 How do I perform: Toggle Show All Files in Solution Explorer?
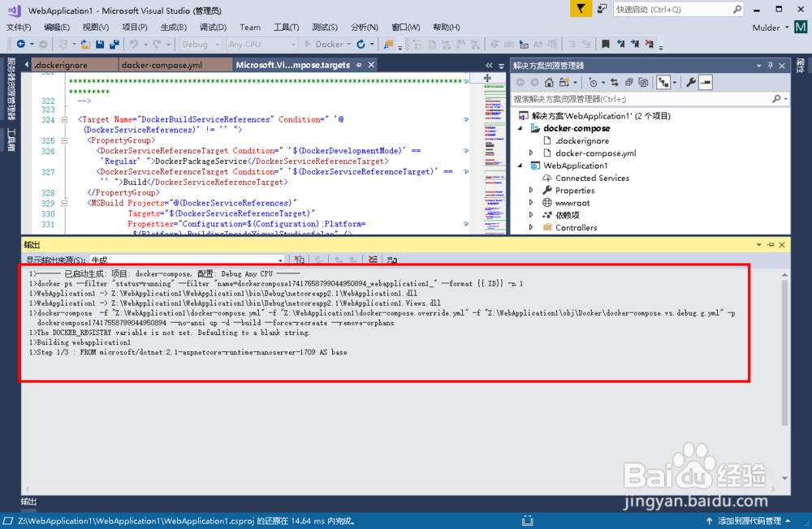click(x=643, y=82)
